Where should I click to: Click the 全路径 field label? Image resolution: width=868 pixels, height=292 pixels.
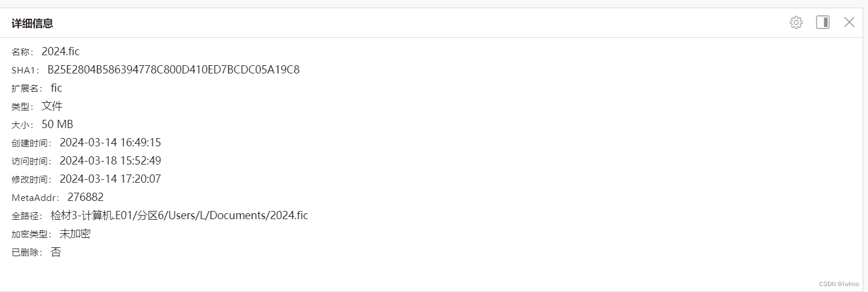pos(28,216)
